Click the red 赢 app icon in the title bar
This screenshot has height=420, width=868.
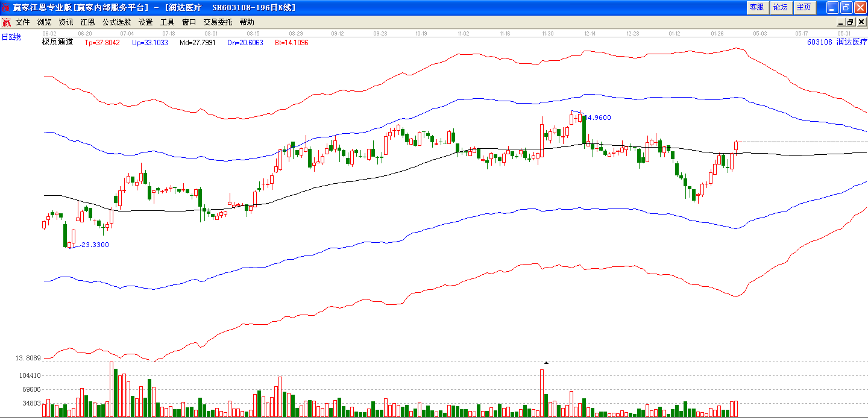pos(6,7)
